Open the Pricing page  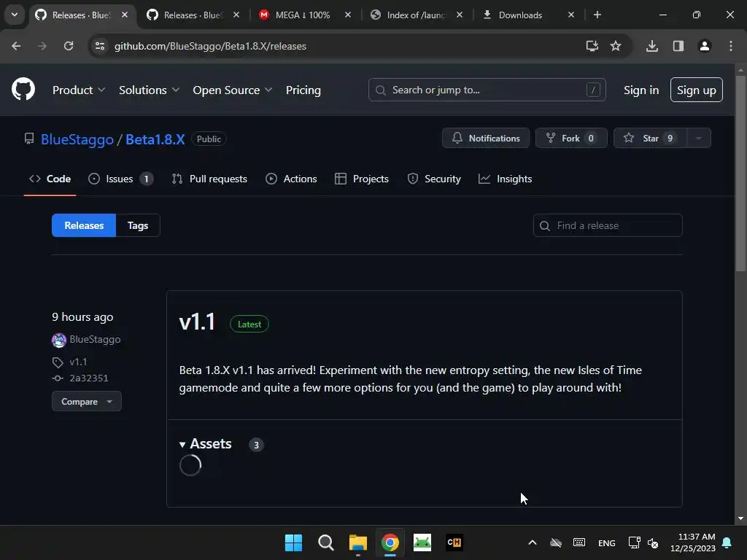point(303,90)
